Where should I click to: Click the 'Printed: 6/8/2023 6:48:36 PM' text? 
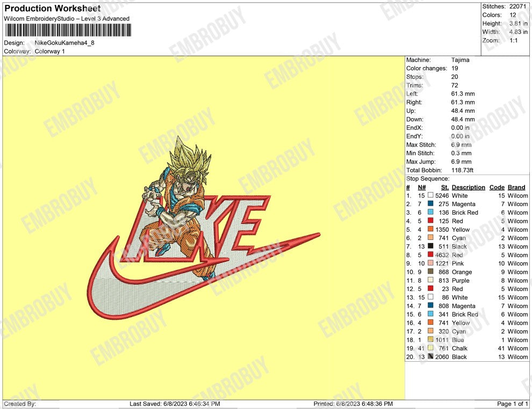(353, 404)
